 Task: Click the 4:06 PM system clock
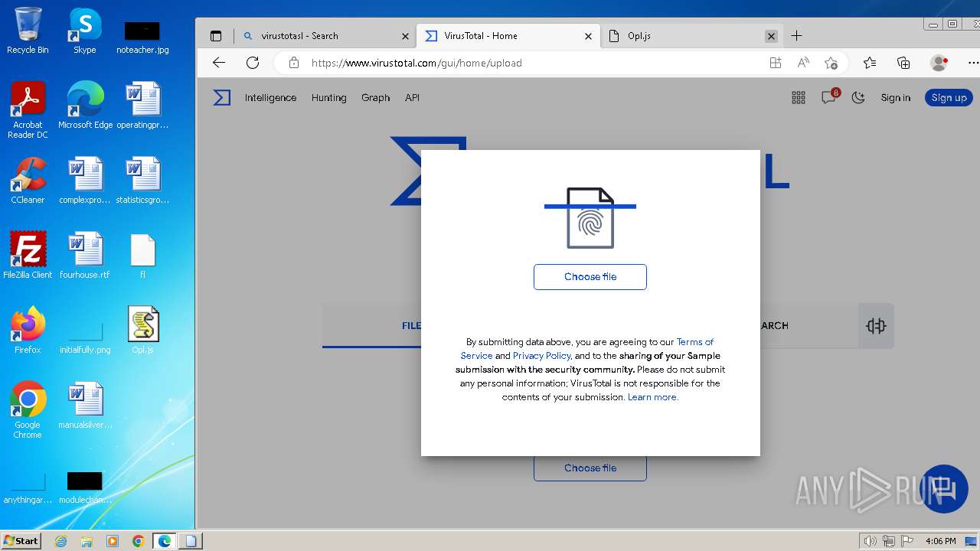pos(940,541)
